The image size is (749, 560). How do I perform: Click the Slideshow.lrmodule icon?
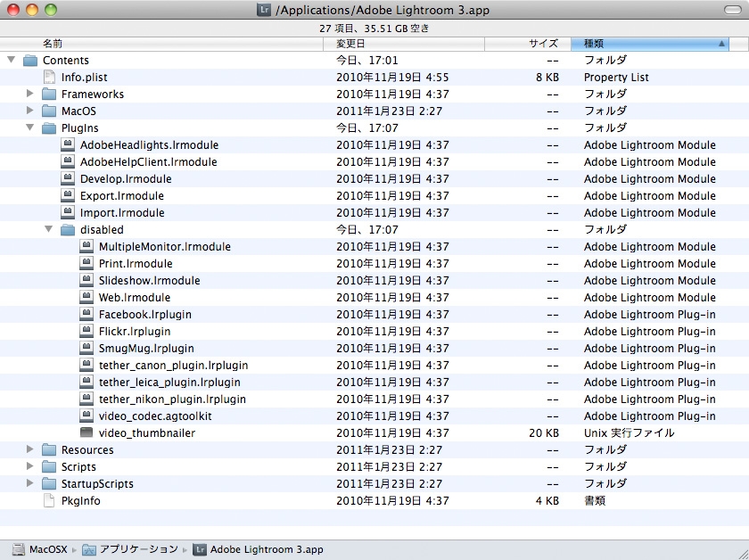[x=86, y=281]
